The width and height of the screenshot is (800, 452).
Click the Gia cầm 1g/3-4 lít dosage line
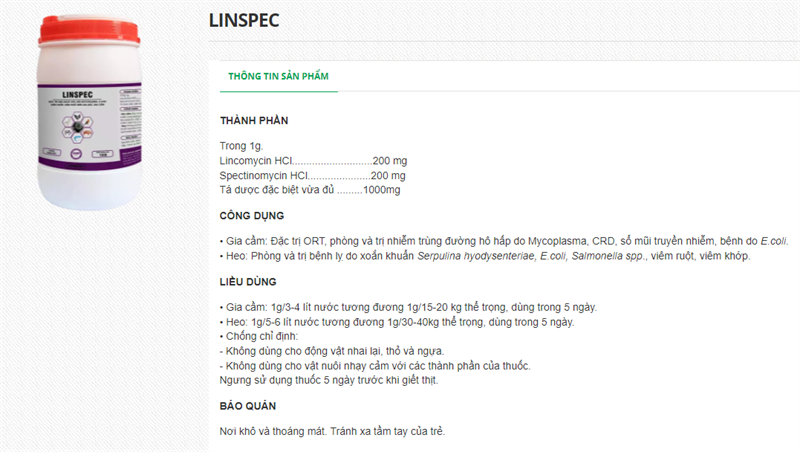click(408, 307)
